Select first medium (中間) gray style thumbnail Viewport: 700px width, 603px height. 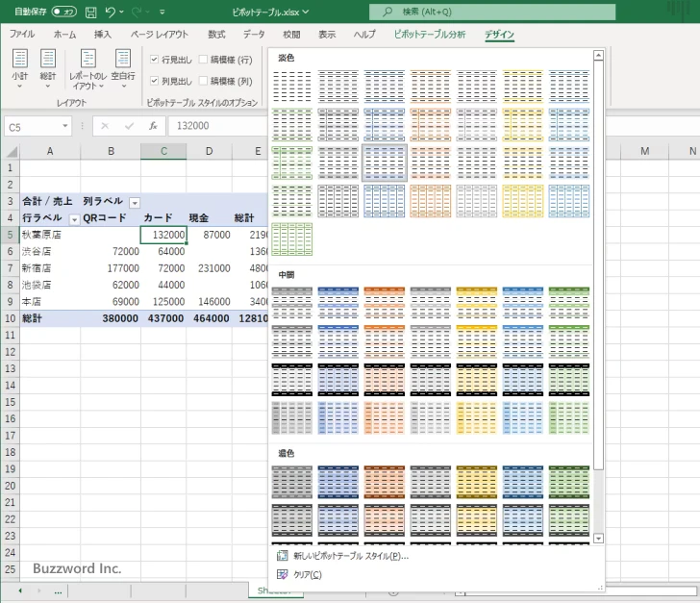292,303
